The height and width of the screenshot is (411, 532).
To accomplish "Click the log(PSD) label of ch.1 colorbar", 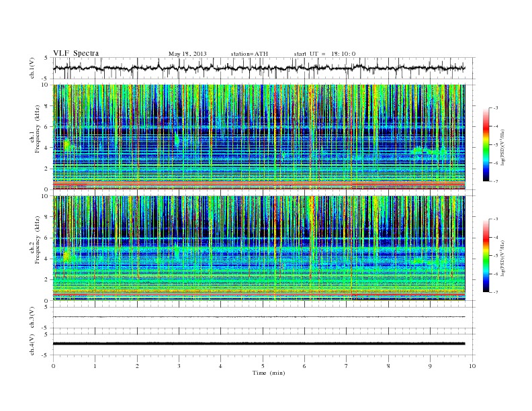I will [x=503, y=148].
